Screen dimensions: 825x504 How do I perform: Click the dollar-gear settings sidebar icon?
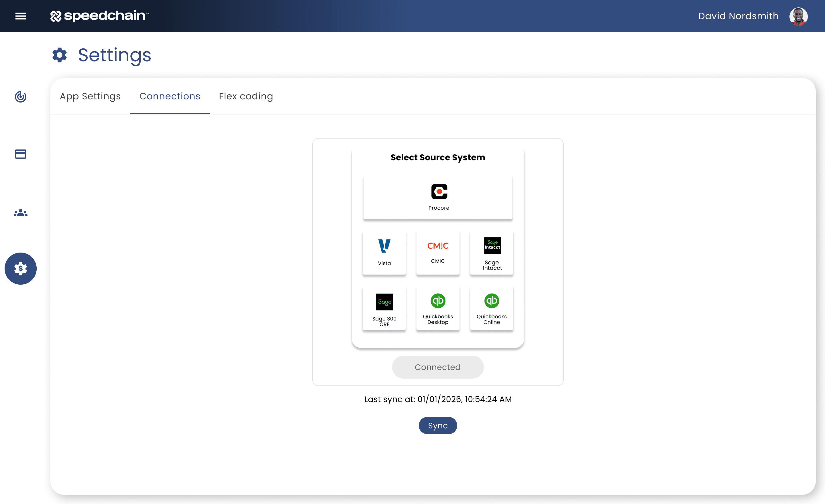coord(20,268)
